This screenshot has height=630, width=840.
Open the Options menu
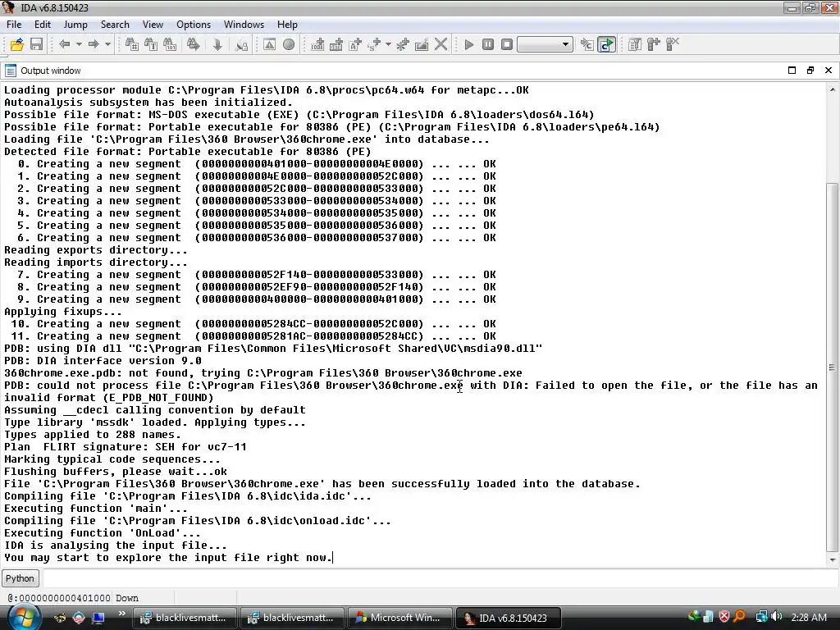pyautogui.click(x=194, y=25)
